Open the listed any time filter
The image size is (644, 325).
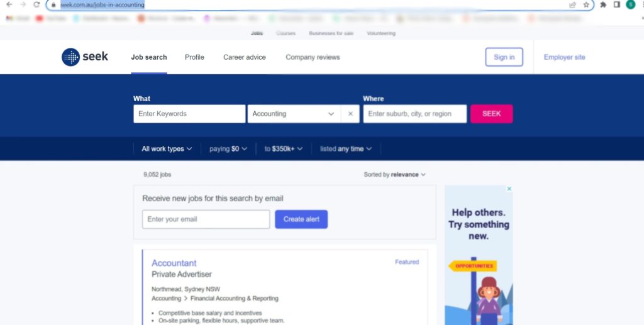tap(346, 149)
